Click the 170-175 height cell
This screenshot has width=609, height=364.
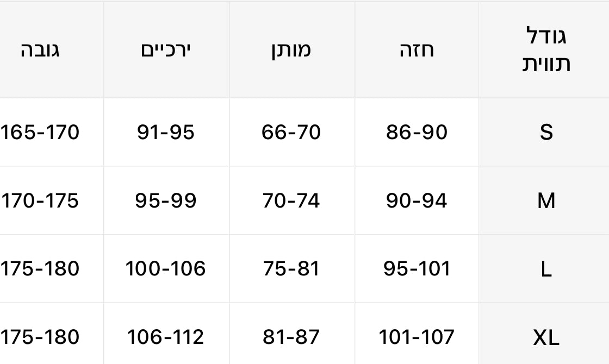[40, 201]
